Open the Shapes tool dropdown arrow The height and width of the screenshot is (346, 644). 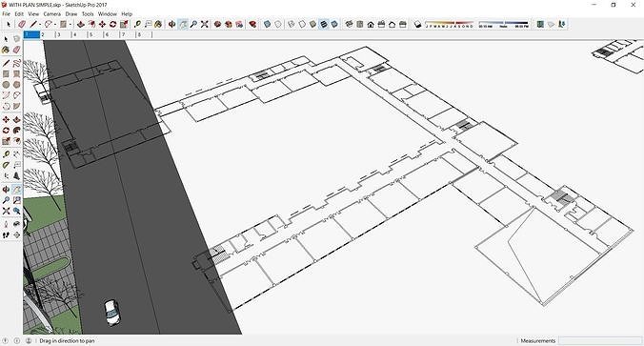click(70, 25)
